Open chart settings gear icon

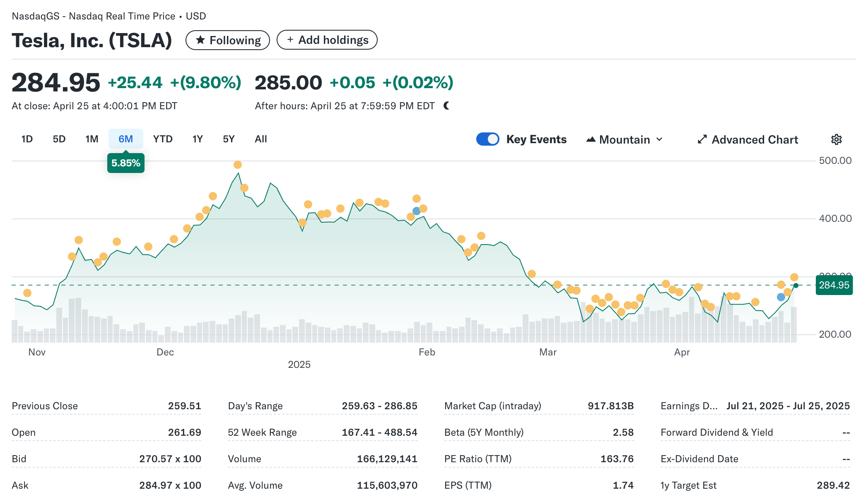click(836, 139)
